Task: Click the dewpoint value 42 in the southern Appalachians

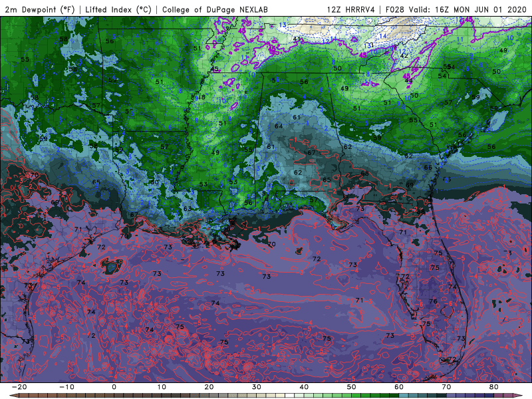Action: pos(404,56)
